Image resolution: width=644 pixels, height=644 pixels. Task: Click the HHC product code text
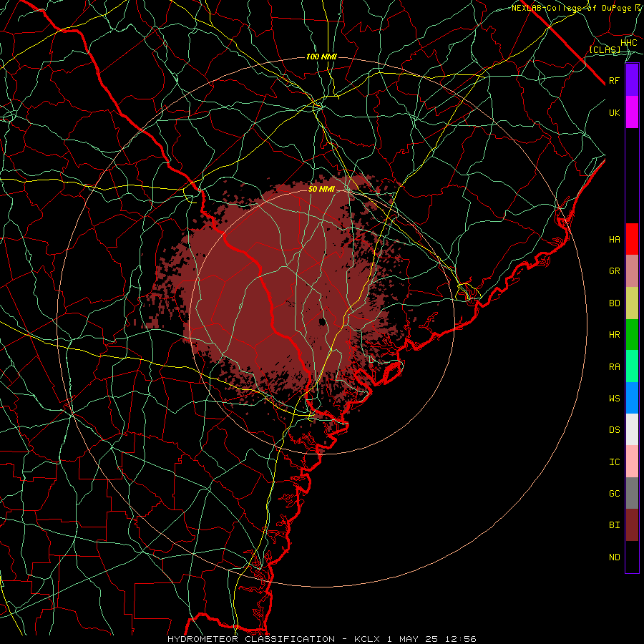tap(628, 43)
